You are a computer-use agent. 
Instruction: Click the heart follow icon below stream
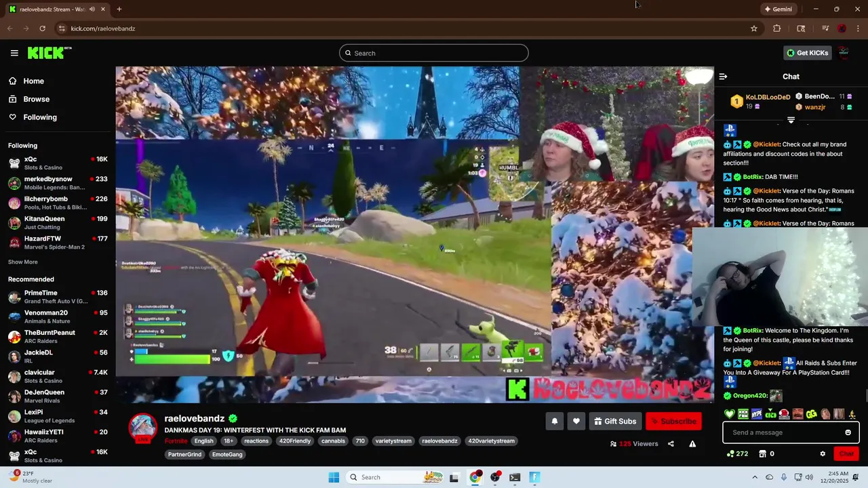coord(576,421)
